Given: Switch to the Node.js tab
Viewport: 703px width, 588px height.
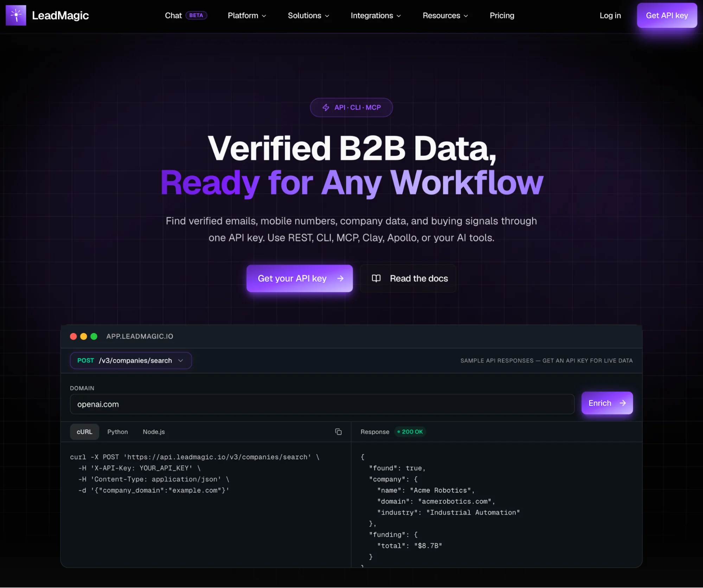Looking at the screenshot, I should pyautogui.click(x=154, y=432).
